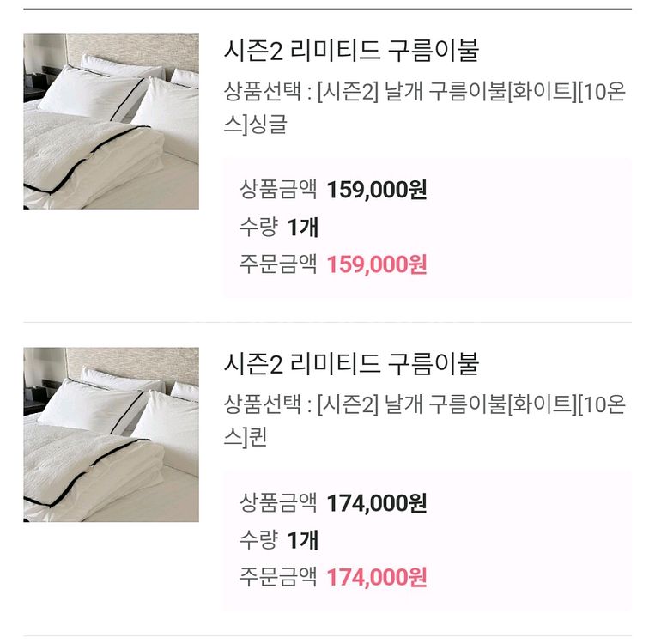Select the 상품선택 option text ending in 퀸

coord(424,421)
